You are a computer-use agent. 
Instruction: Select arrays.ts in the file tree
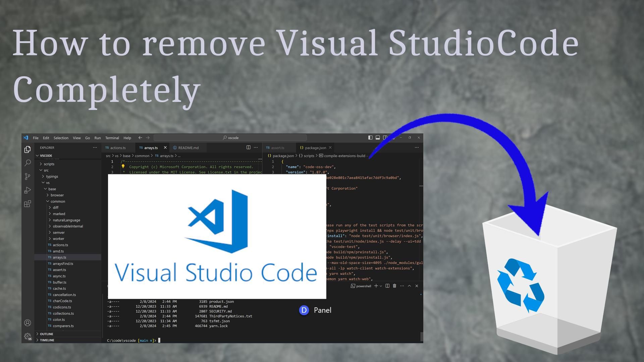[x=59, y=257]
